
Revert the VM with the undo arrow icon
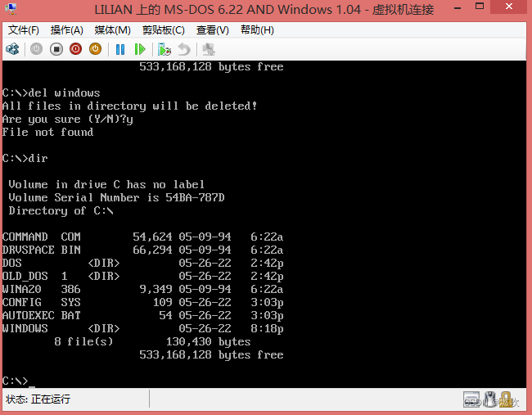tap(184, 50)
